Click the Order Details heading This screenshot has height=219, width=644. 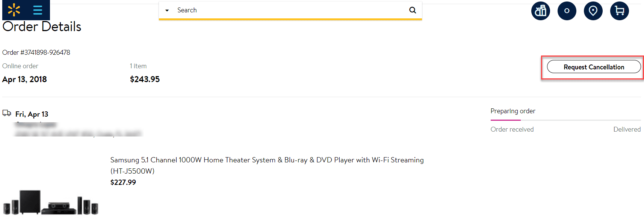[42, 27]
